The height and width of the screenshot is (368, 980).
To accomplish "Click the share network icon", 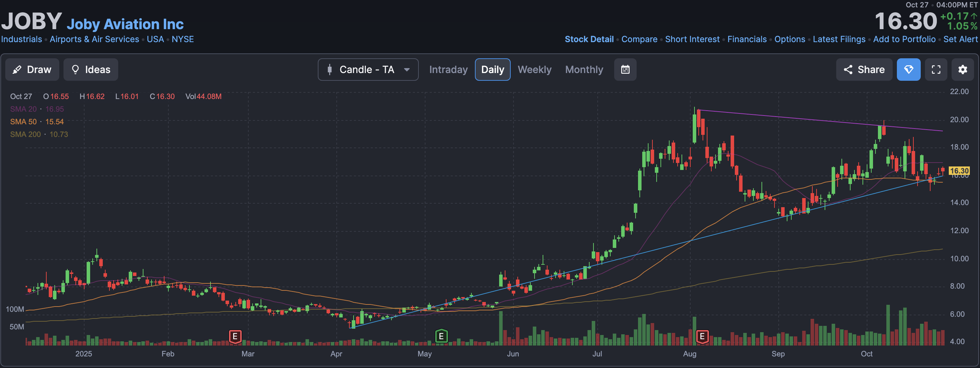I will tap(848, 69).
